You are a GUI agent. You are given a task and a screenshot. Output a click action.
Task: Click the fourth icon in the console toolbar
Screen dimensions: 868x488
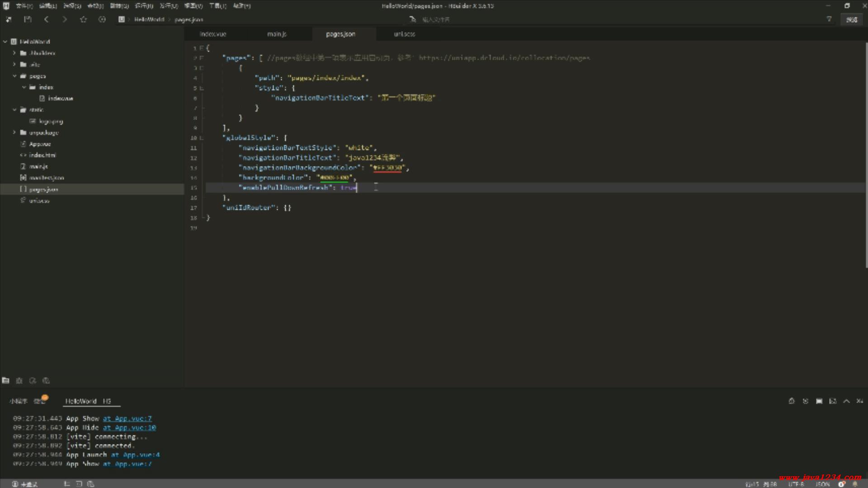833,401
